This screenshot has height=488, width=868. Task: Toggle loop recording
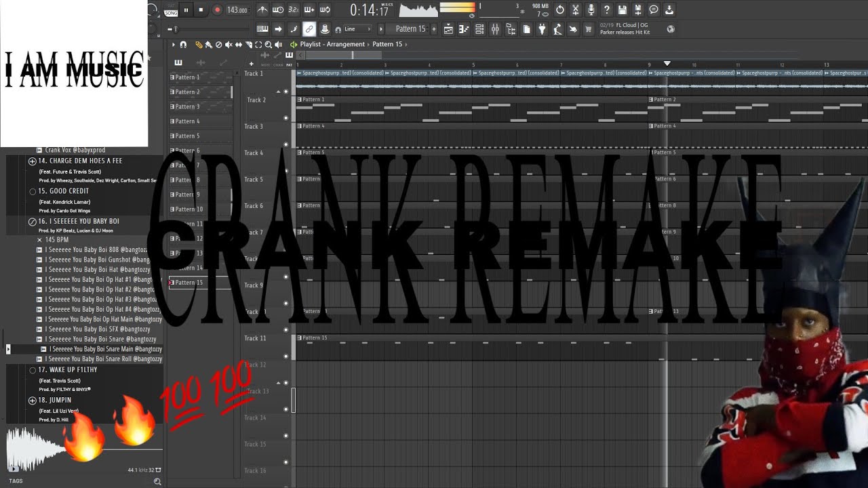point(325,9)
